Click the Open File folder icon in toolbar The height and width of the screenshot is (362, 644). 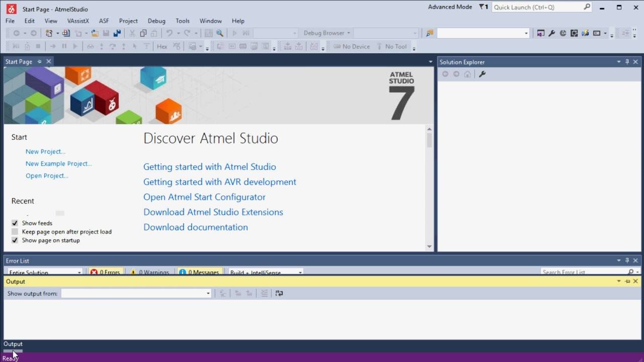pos(94,33)
